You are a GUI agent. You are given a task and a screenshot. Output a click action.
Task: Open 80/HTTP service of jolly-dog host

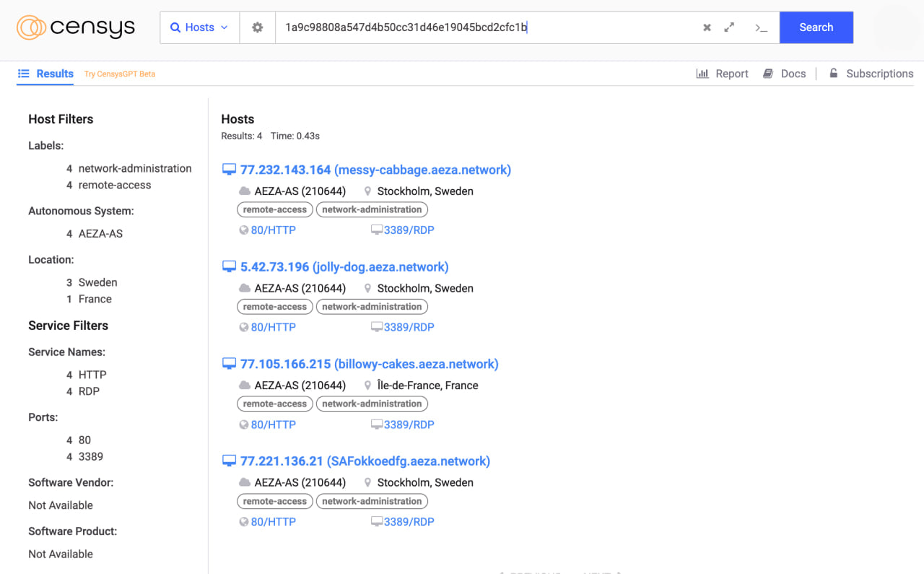(x=273, y=327)
